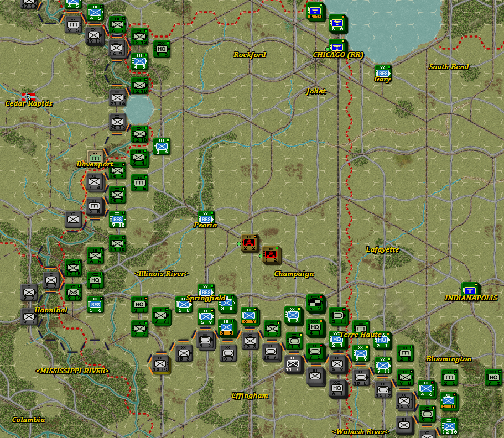Select the RES division counter at Gary
This screenshot has width=504, height=438.
pyautogui.click(x=382, y=72)
